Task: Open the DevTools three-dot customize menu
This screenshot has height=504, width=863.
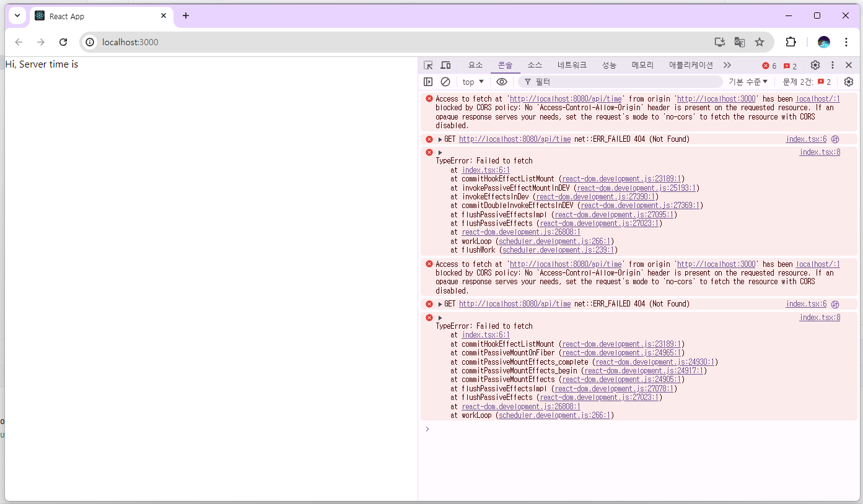Action: [833, 65]
